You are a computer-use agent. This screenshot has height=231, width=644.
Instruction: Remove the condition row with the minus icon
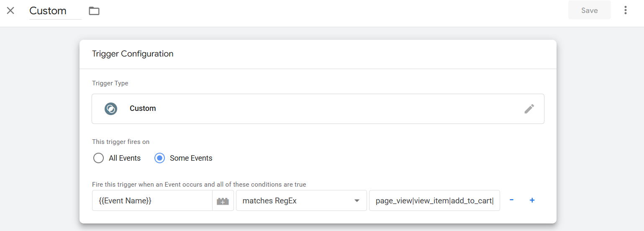coord(511,200)
